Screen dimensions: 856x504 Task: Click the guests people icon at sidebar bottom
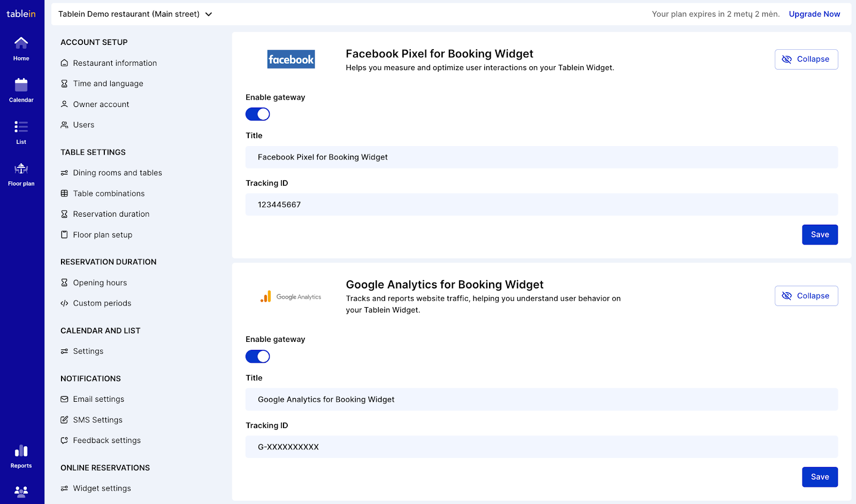[21, 491]
